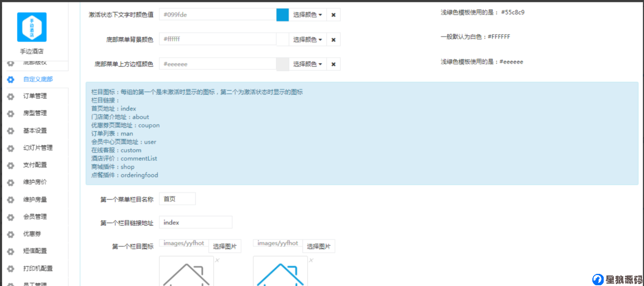The height and width of the screenshot is (286, 644).
Task: Focus the #eeeeee border color field
Action: point(218,64)
